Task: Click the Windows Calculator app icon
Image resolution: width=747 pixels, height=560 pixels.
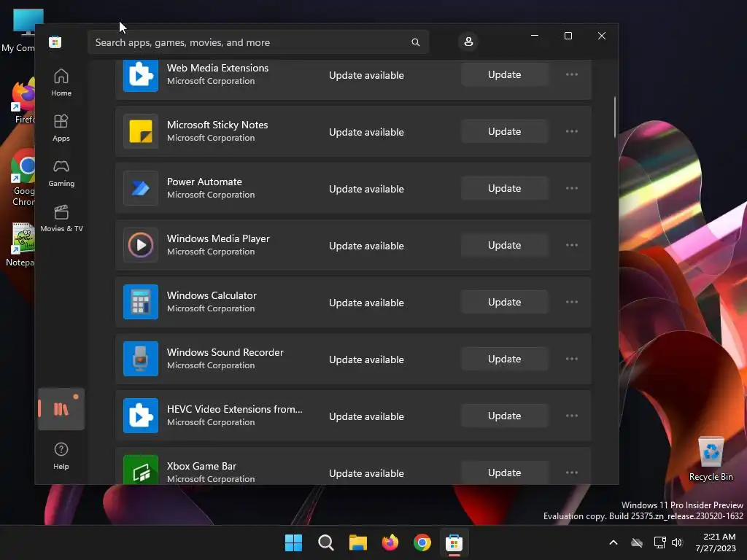Action: tap(141, 302)
